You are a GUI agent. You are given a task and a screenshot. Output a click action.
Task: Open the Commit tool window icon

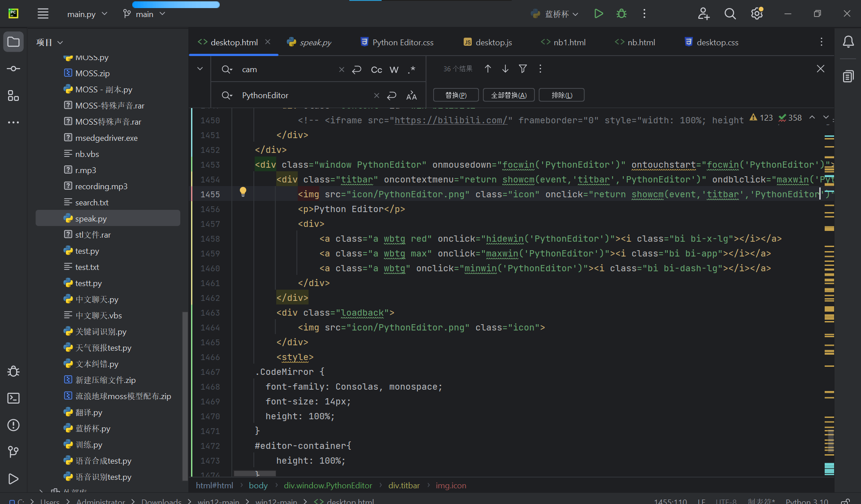click(x=13, y=69)
